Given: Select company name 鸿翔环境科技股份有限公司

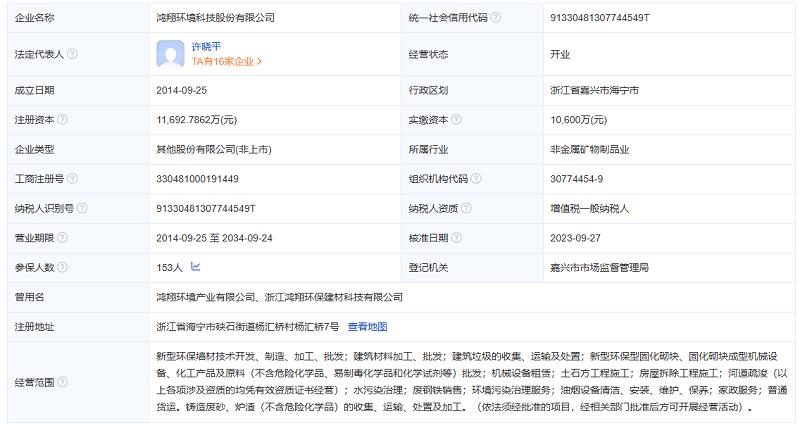Looking at the screenshot, I should pyautogui.click(x=215, y=17).
